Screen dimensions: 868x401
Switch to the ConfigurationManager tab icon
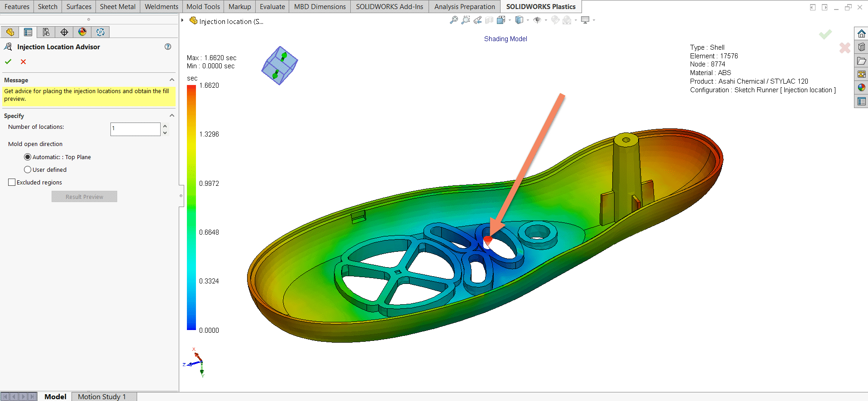(46, 32)
